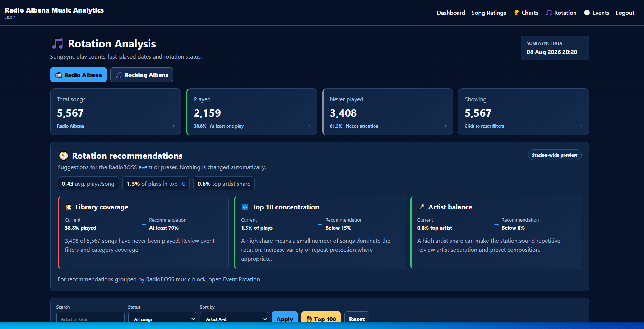Screen dimensions: 644x329
Task: Click the radio icon on Radio Albena tab
Action: coord(59,75)
